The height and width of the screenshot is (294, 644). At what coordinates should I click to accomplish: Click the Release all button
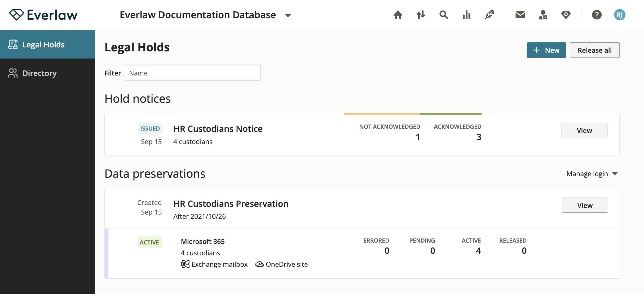pyautogui.click(x=595, y=50)
